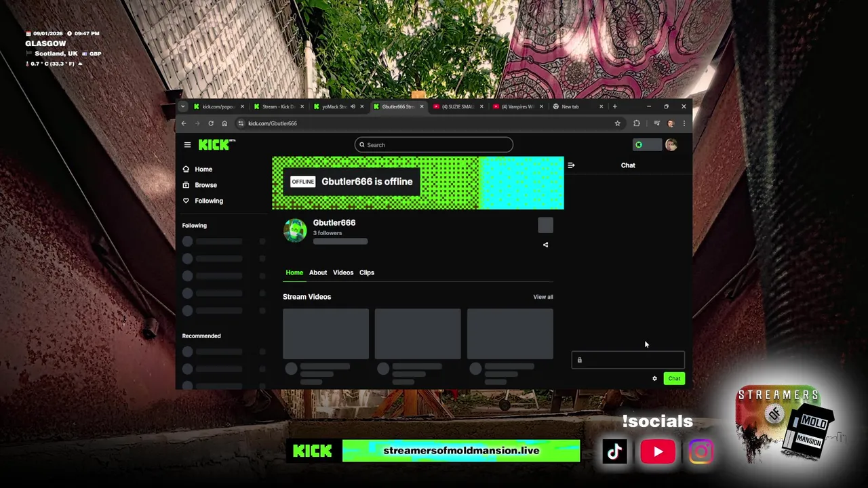Click the Browse icon in the Kick sidebar
Viewport: 868px width, 488px height.
(x=186, y=184)
